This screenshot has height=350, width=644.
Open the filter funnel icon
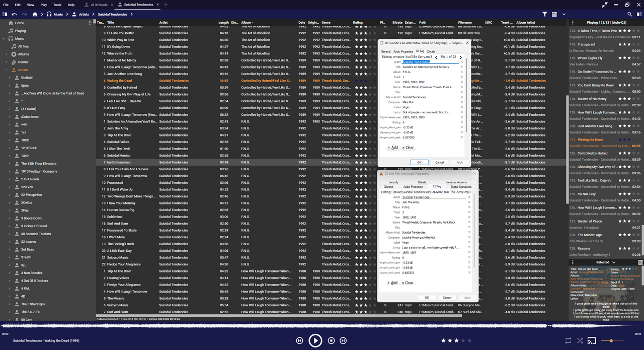(545, 14)
